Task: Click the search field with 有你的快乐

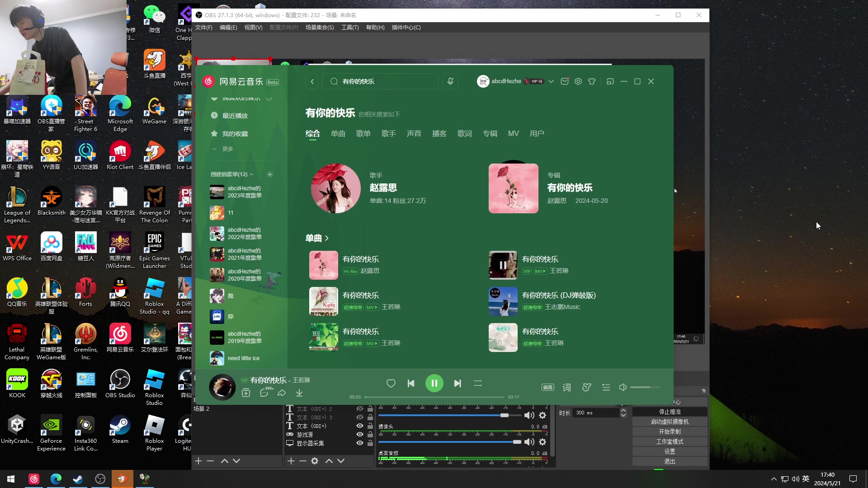Action: (x=380, y=81)
